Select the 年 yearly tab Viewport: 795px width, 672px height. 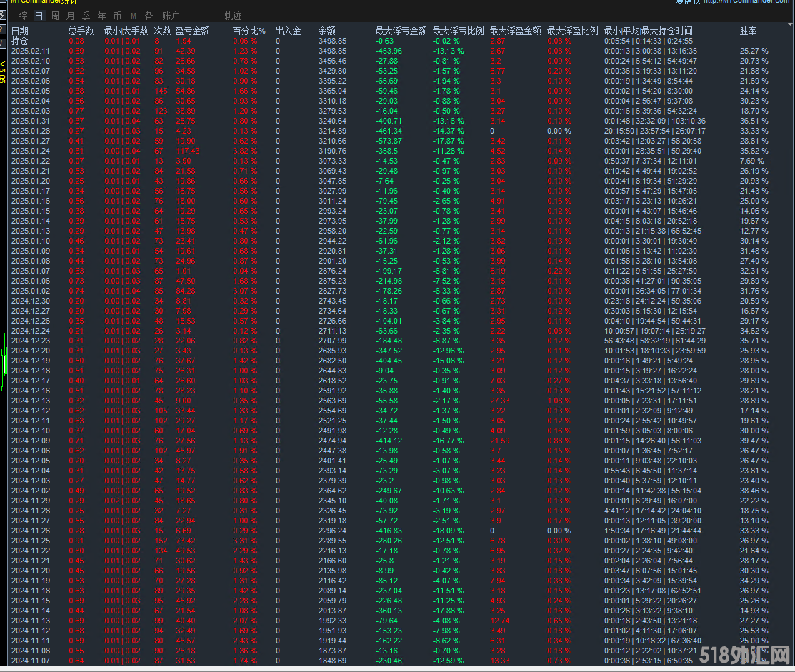(101, 16)
